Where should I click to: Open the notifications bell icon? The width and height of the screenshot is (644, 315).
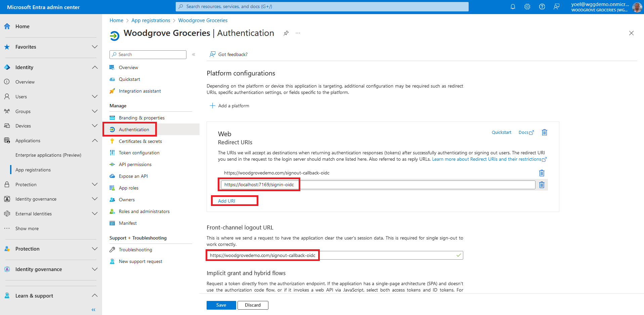tap(513, 7)
